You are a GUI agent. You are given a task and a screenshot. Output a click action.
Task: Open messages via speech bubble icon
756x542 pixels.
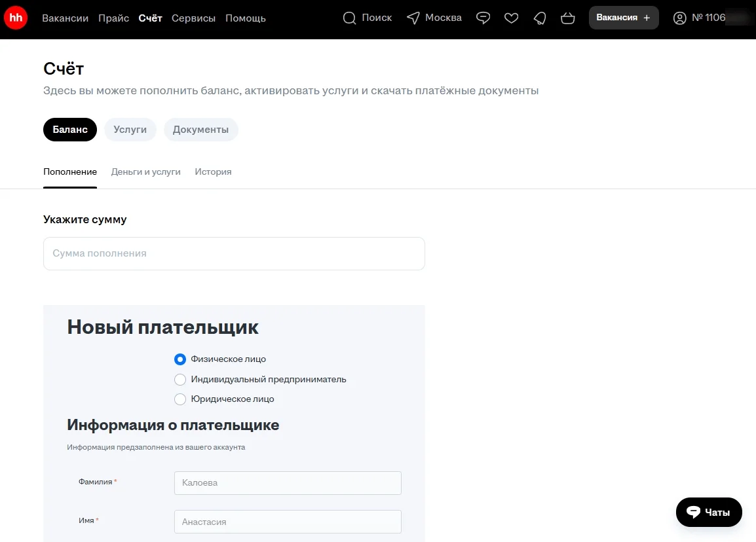[483, 18]
